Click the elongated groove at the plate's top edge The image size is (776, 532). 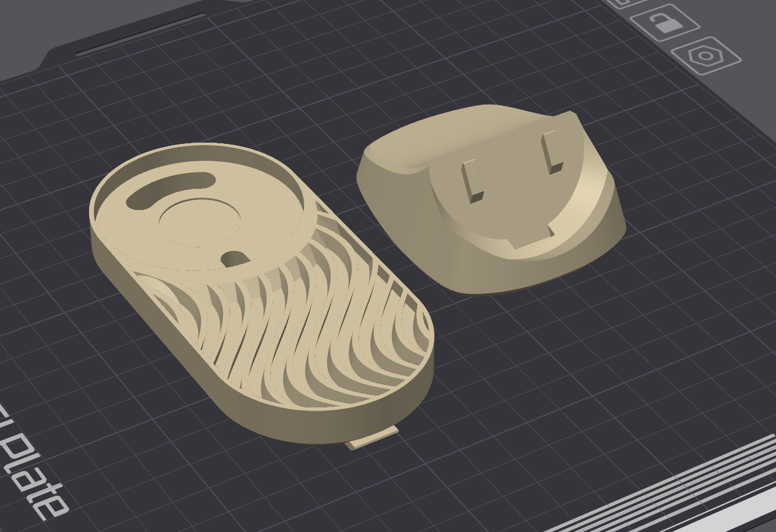[140, 34]
